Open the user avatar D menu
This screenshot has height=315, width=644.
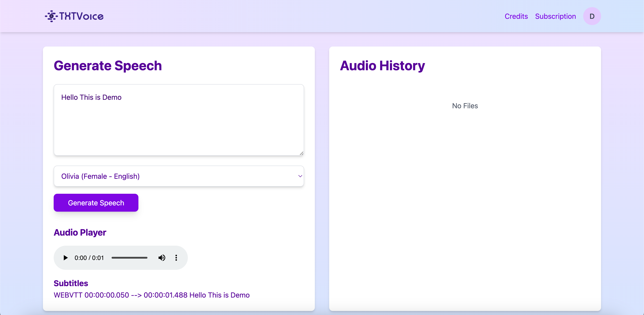592,16
